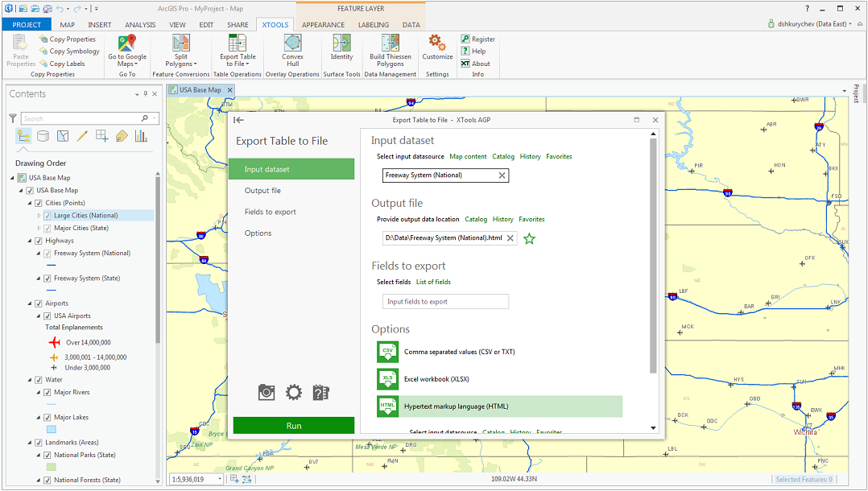Collapse the Water group in Contents
The image size is (868, 491).
[x=30, y=380]
